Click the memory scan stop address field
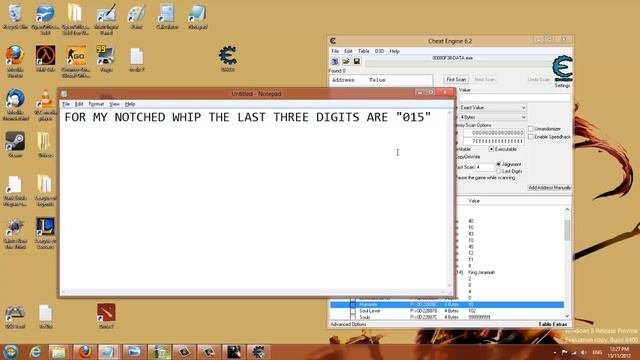Image resolution: width=640 pixels, height=360 pixels. (x=493, y=141)
